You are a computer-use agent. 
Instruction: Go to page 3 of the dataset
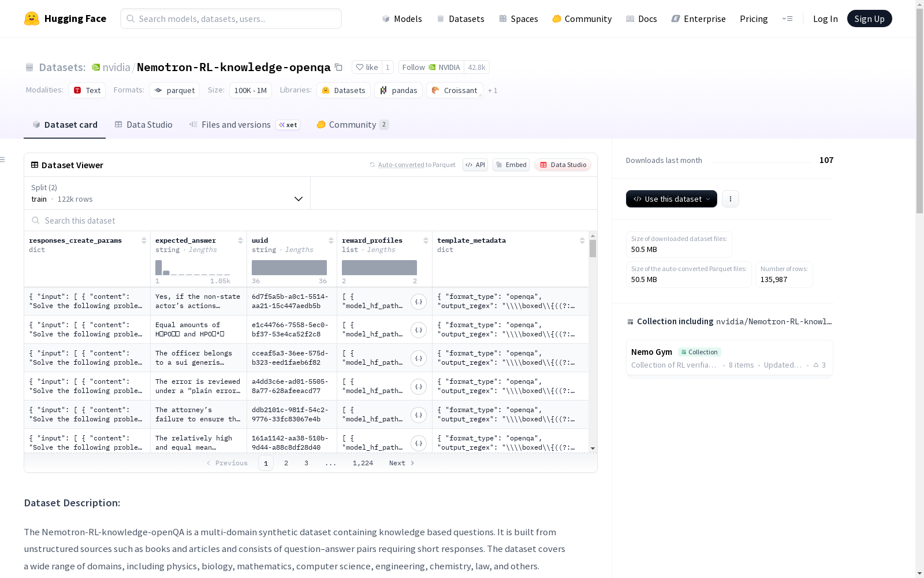pyautogui.click(x=306, y=463)
